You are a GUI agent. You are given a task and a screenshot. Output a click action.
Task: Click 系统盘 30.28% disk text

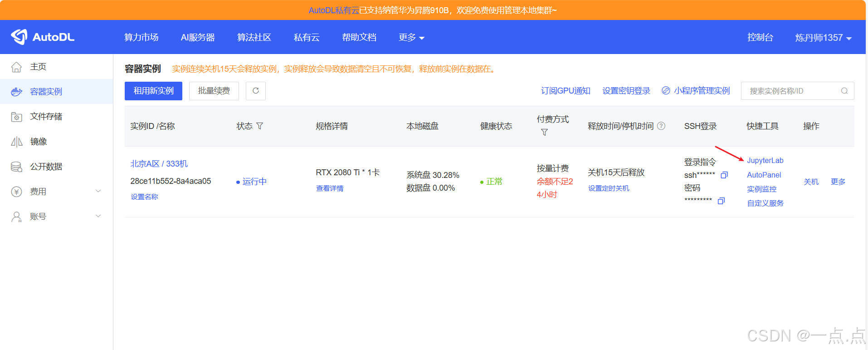(433, 175)
